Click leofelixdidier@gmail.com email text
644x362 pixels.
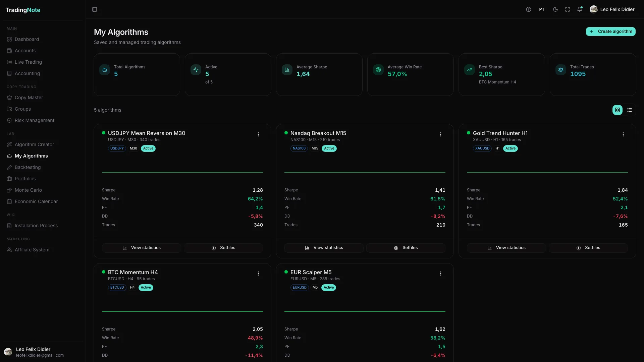(40, 355)
